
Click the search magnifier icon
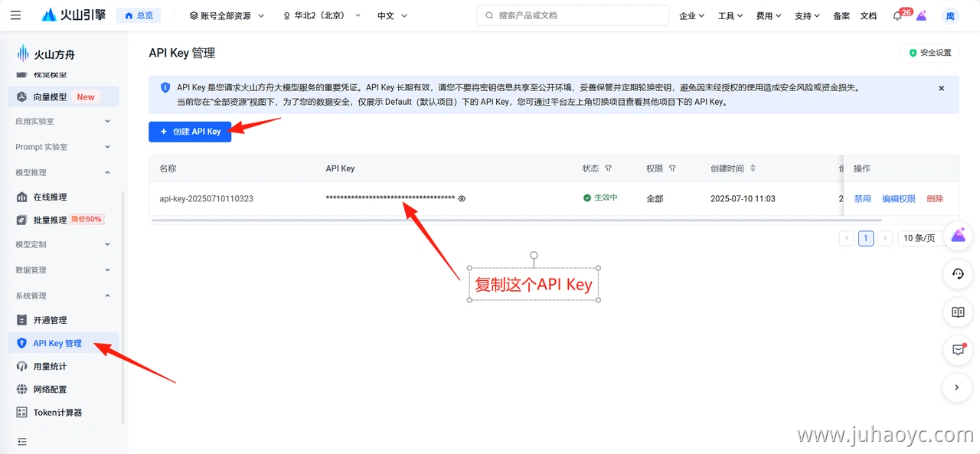click(489, 15)
